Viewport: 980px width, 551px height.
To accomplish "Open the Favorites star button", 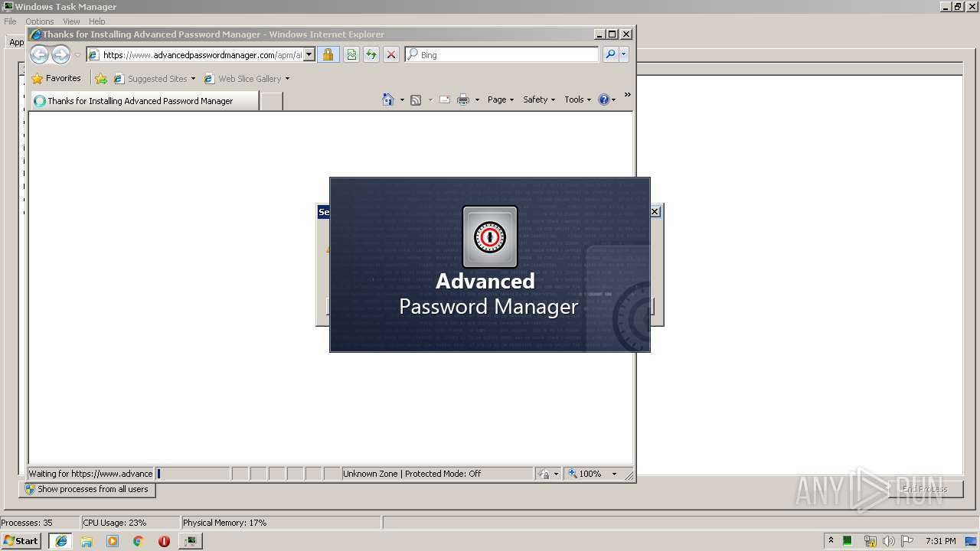I will [56, 78].
